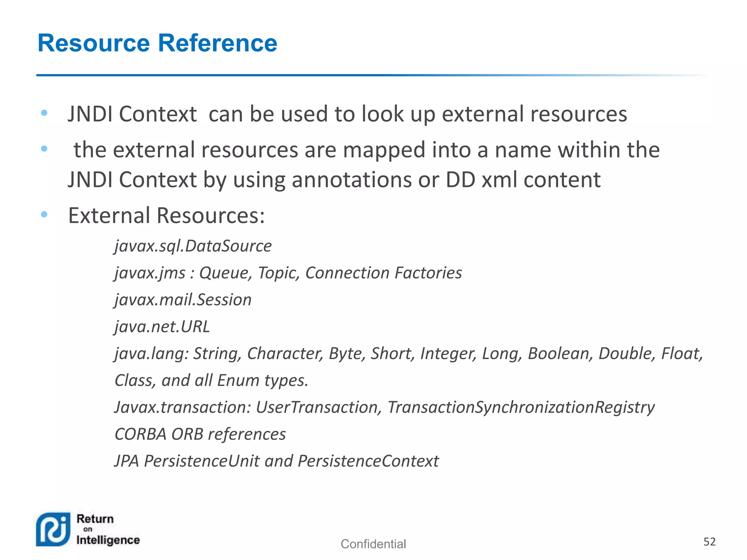The height and width of the screenshot is (560, 747).
Task: Click the JPA PersistenceUnit and PersistenceContext line
Action: [276, 461]
